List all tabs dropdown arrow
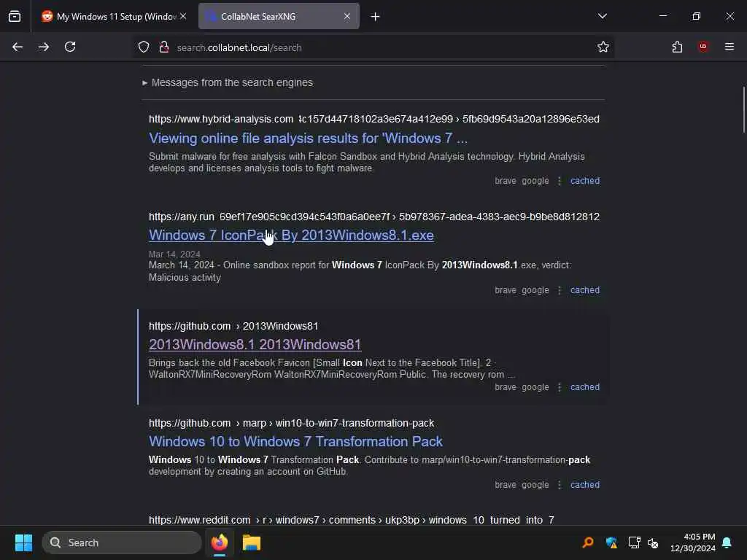This screenshot has height=560, width=747. click(x=603, y=16)
